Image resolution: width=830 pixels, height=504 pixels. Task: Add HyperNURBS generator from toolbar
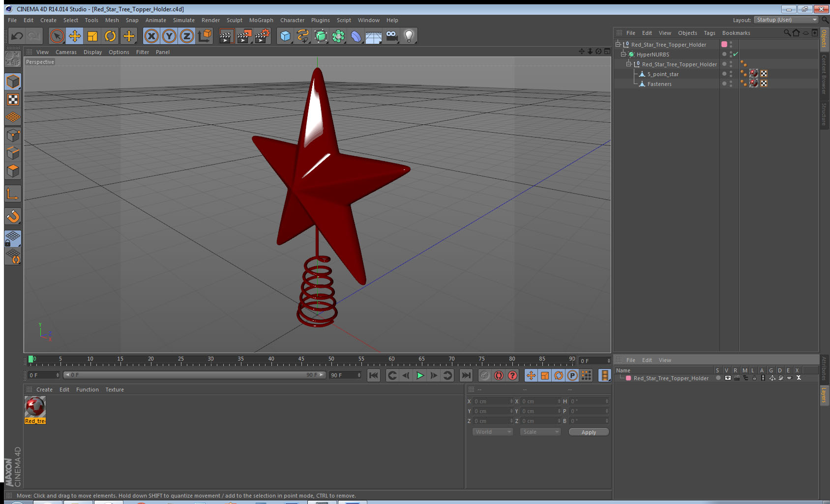pyautogui.click(x=321, y=36)
